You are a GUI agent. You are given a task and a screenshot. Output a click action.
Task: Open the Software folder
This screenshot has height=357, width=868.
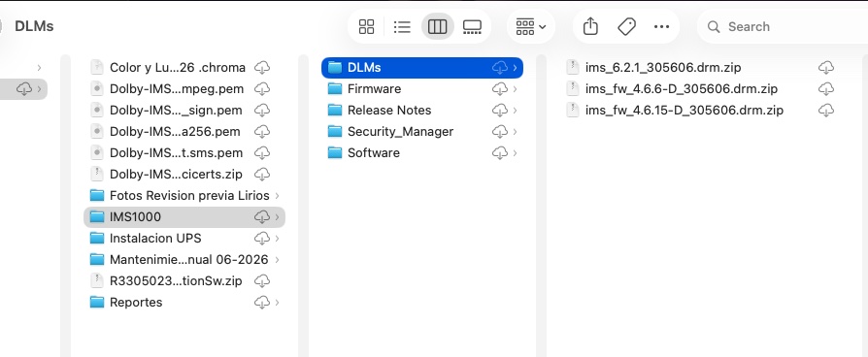point(421,152)
